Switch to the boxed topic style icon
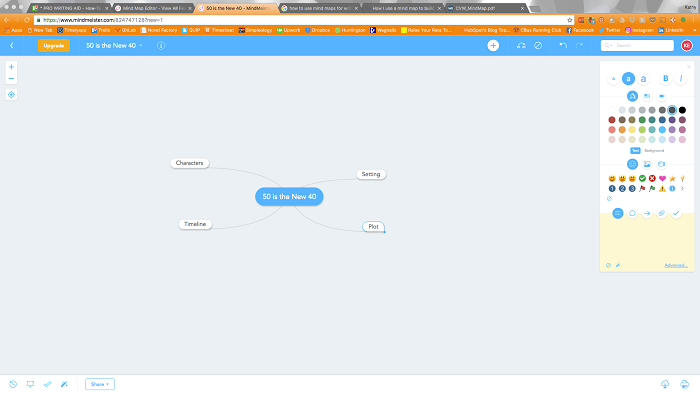Screen dimensions: 700x393 tap(647, 96)
